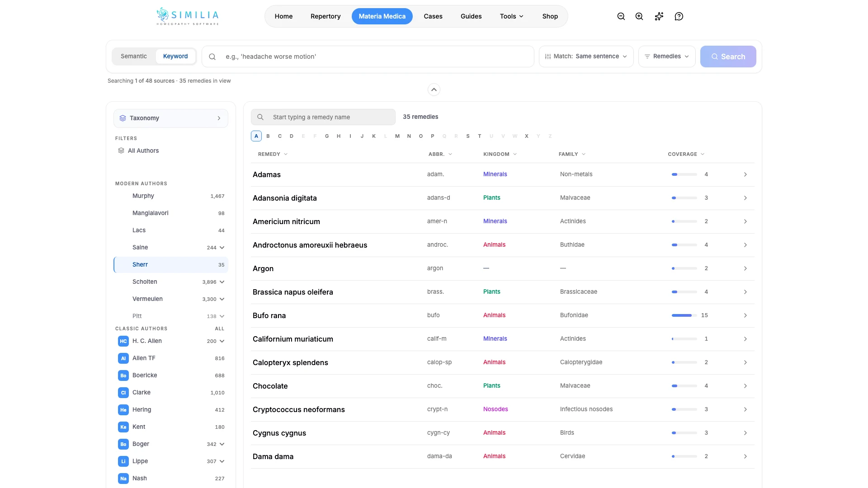
Task: Click the Nash author badge
Action: pos(123,479)
